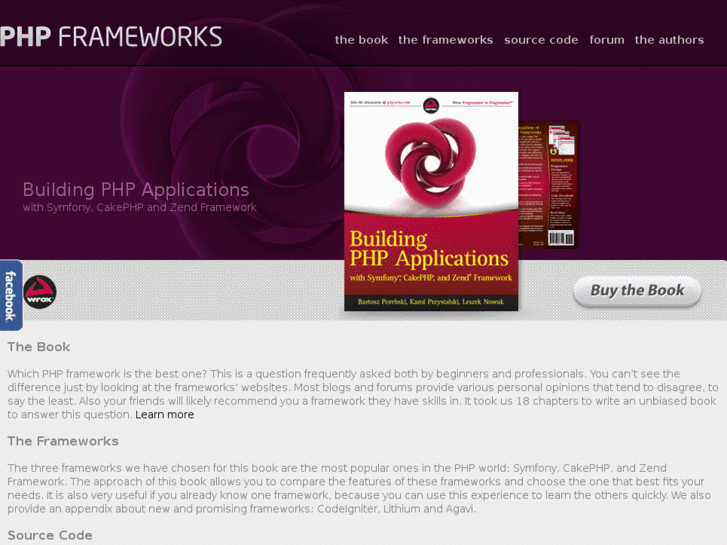
Task: Go to 'source code' navigation item
Action: pos(541,40)
